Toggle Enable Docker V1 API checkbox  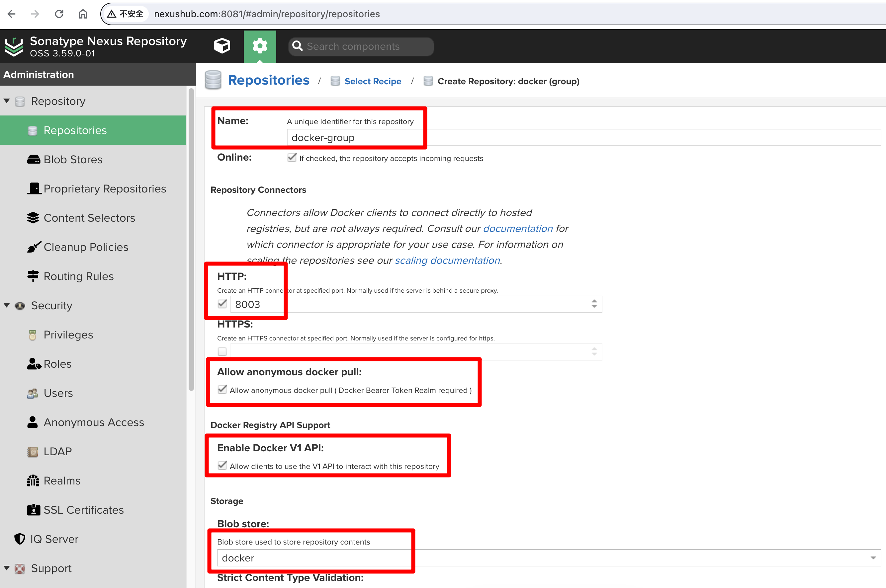222,466
